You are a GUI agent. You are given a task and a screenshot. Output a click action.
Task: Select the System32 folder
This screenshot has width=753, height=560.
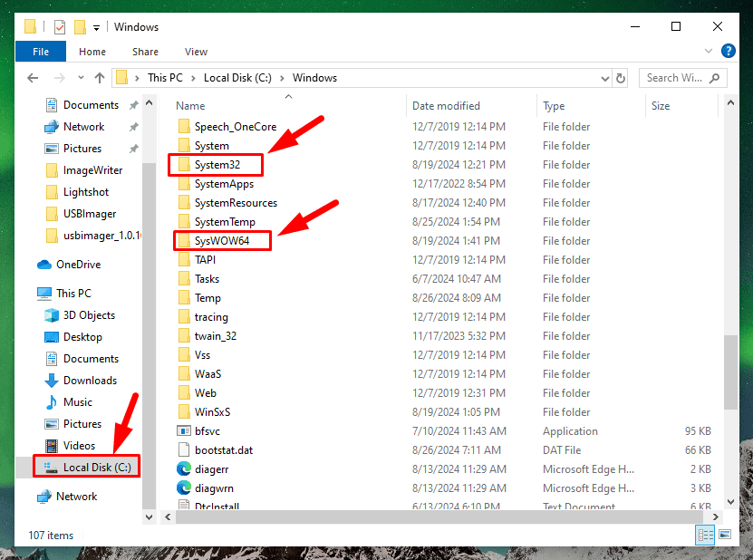tap(217, 165)
